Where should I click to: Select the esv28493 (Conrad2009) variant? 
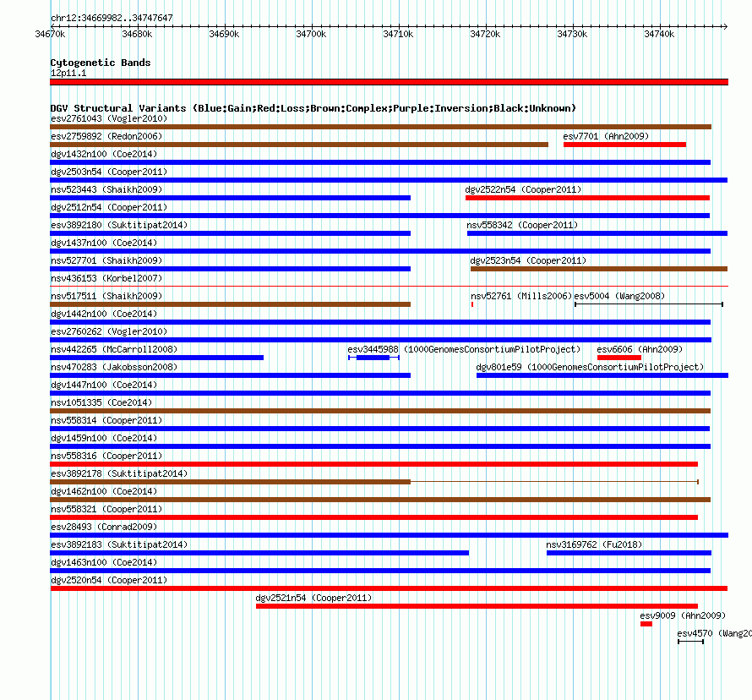click(x=389, y=535)
